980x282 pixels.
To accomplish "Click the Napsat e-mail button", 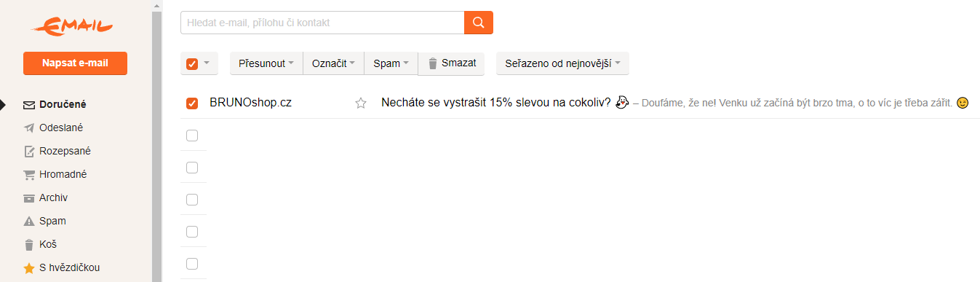I will (x=75, y=63).
